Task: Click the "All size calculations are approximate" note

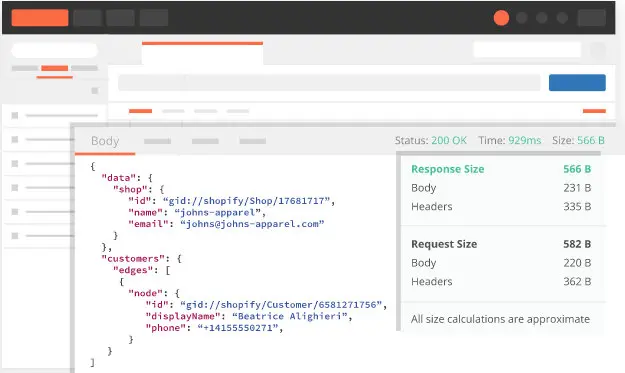Action: [500, 319]
